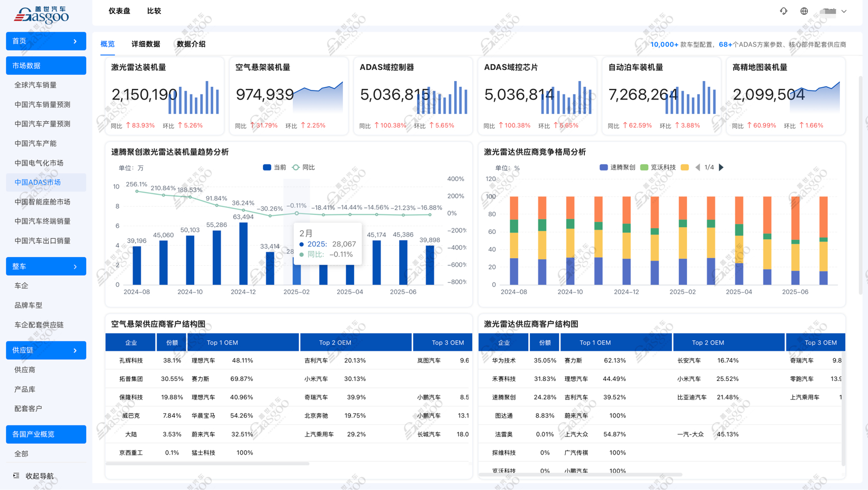Click the 速腾聚创 lidar table row cell
Image resolution: width=868 pixels, height=490 pixels.
point(504,397)
